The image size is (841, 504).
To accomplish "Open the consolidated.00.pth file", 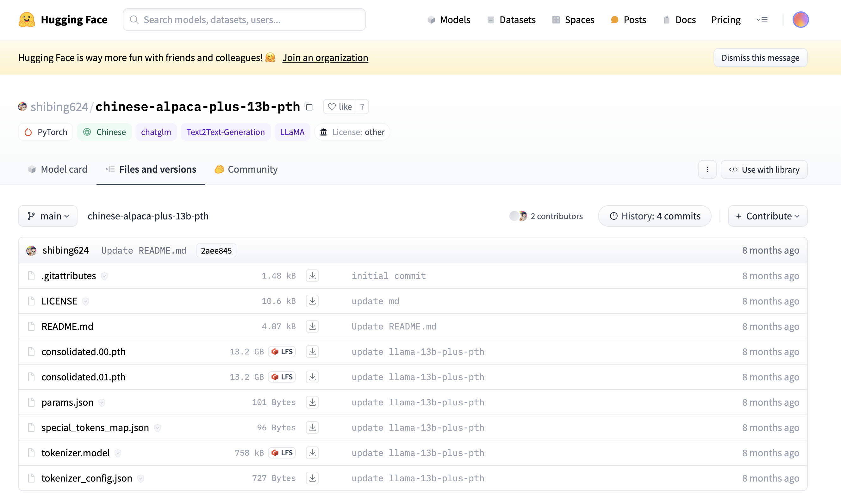I will coord(83,352).
